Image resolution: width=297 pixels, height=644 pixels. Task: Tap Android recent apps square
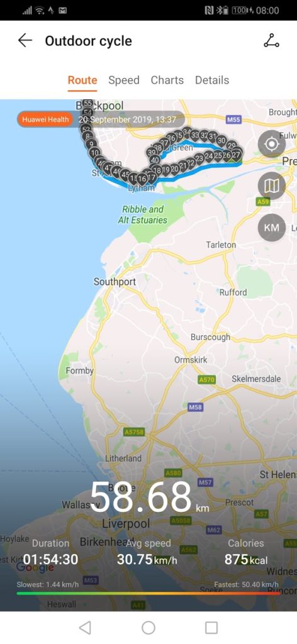(x=211, y=627)
